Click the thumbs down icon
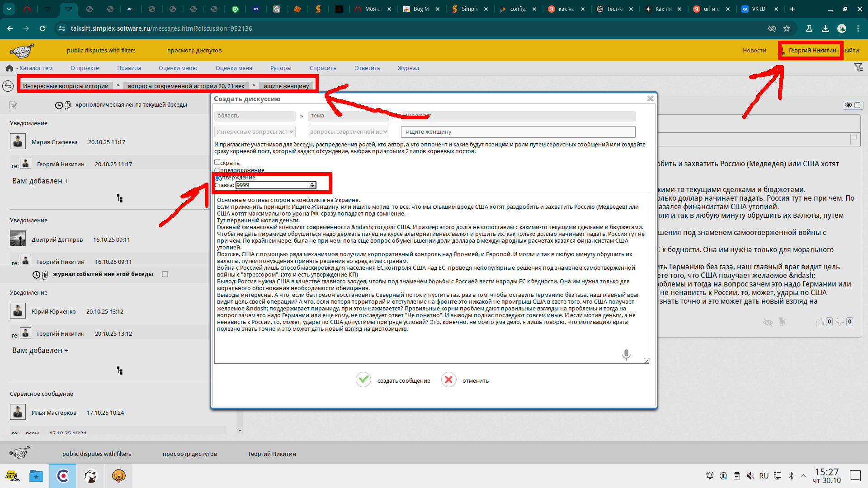This screenshot has height=488, width=868. click(840, 322)
